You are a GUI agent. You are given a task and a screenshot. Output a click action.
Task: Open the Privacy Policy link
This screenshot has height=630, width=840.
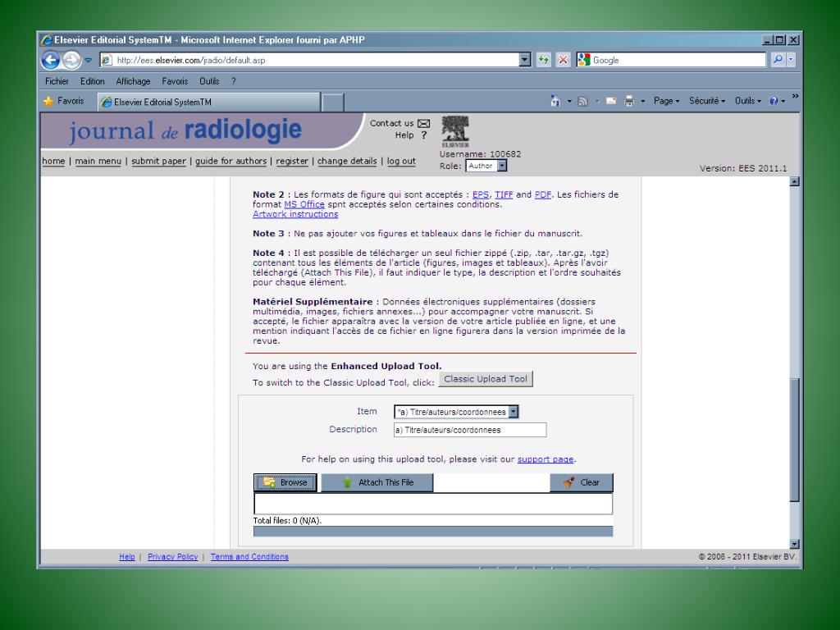click(172, 557)
